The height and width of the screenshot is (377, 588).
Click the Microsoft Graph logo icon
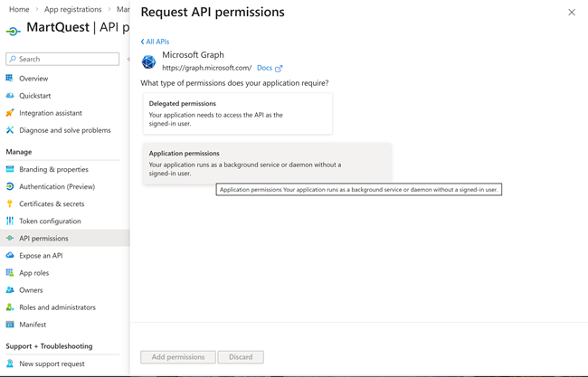(148, 61)
